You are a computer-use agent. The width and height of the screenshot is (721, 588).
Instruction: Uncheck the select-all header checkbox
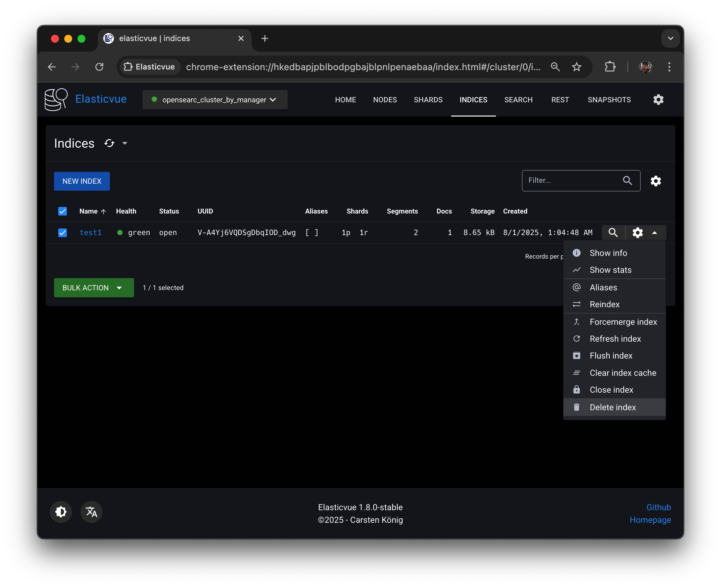tap(63, 211)
